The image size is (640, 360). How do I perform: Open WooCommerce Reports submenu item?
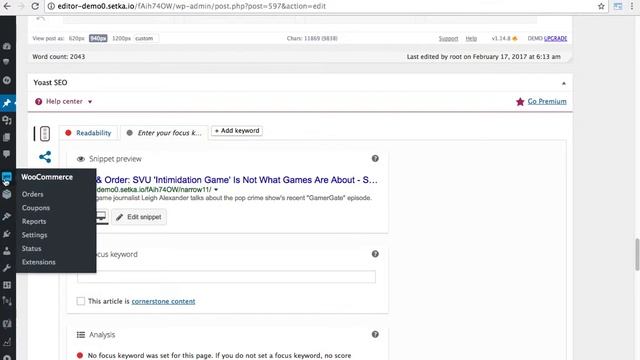[x=34, y=221]
